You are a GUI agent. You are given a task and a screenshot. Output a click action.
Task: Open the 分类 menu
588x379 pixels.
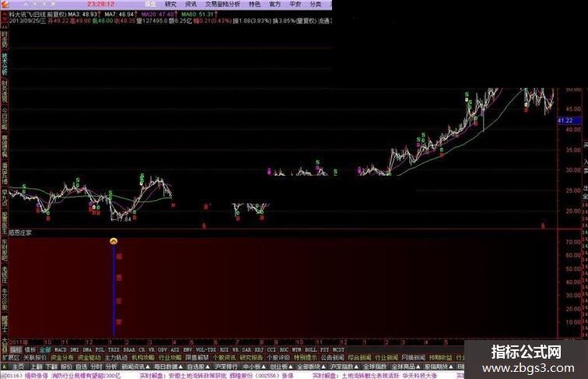coord(315,4)
